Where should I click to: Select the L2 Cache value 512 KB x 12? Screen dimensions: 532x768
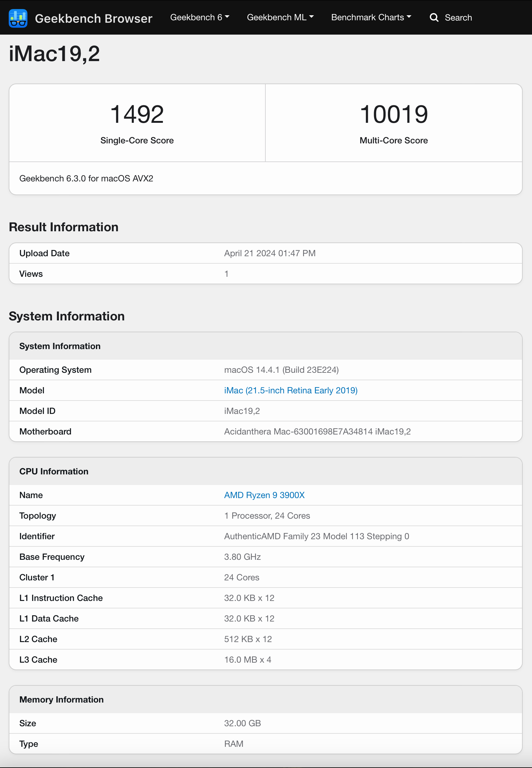coord(248,639)
